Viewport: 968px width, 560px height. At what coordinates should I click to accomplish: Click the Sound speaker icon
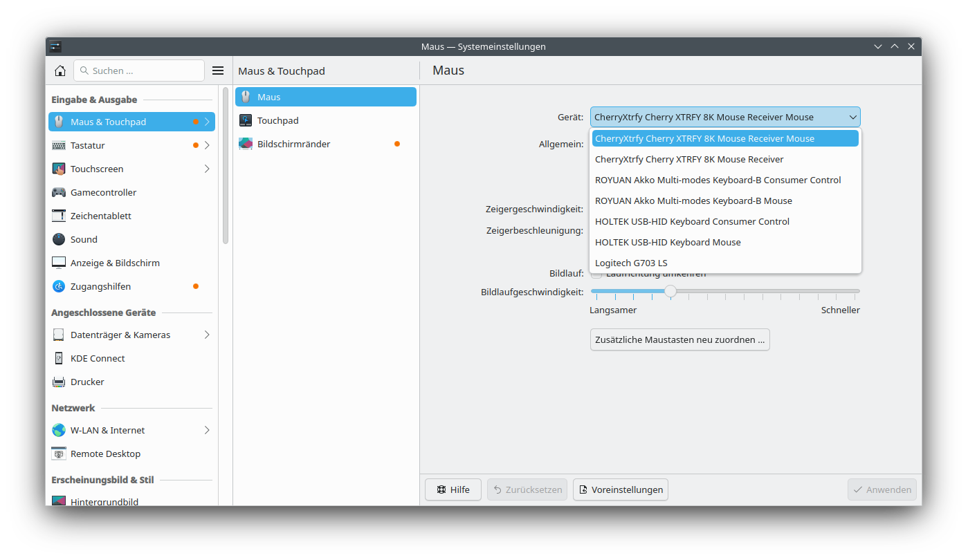[x=59, y=239]
